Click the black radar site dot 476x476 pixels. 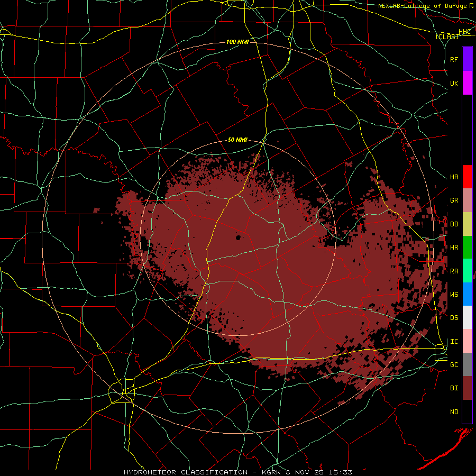pyautogui.click(x=239, y=237)
